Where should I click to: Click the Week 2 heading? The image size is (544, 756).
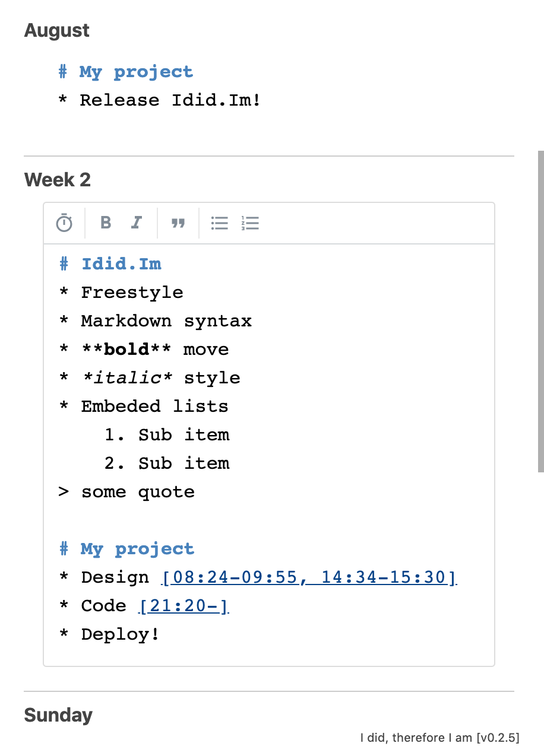[x=58, y=180]
